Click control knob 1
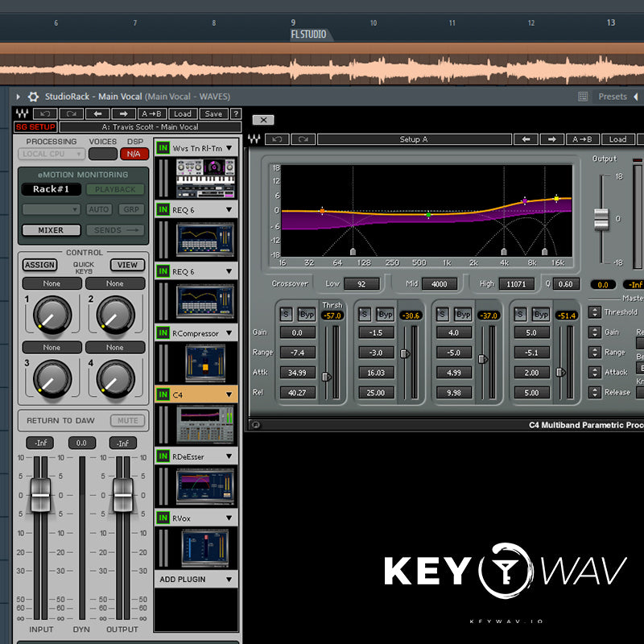 tap(52, 315)
